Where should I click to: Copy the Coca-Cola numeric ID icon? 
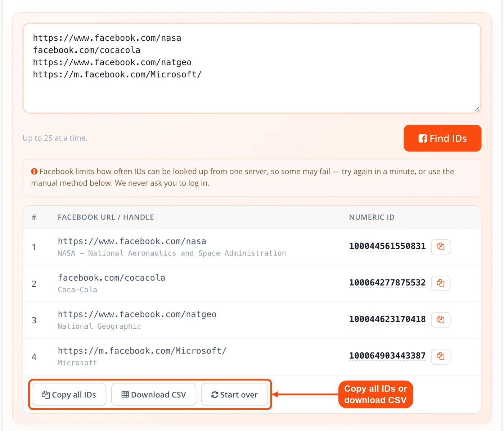click(x=441, y=283)
